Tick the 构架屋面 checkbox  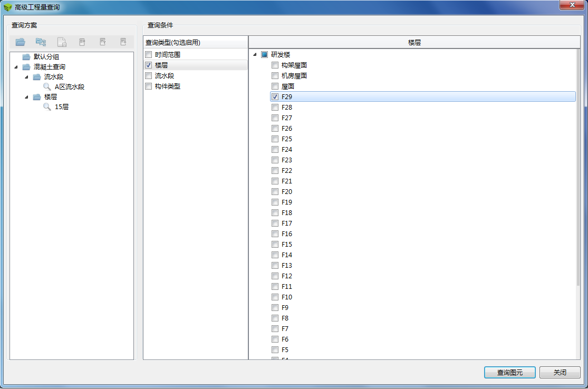(x=275, y=65)
